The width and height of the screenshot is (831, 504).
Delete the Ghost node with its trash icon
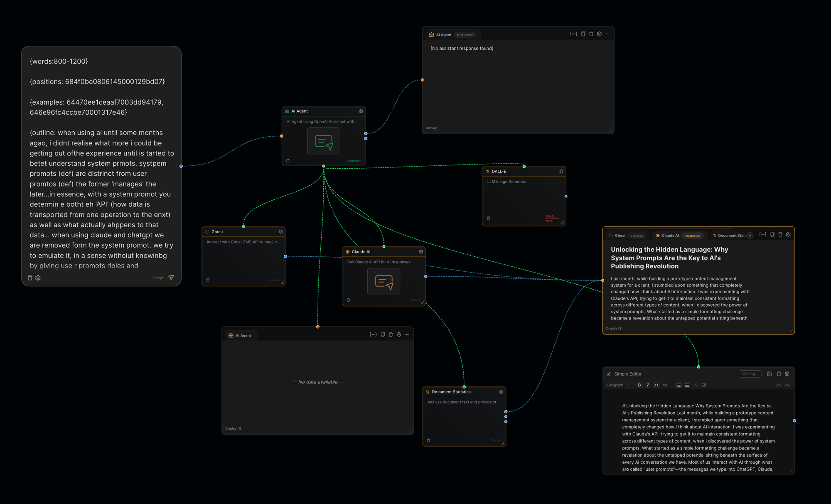[208, 280]
